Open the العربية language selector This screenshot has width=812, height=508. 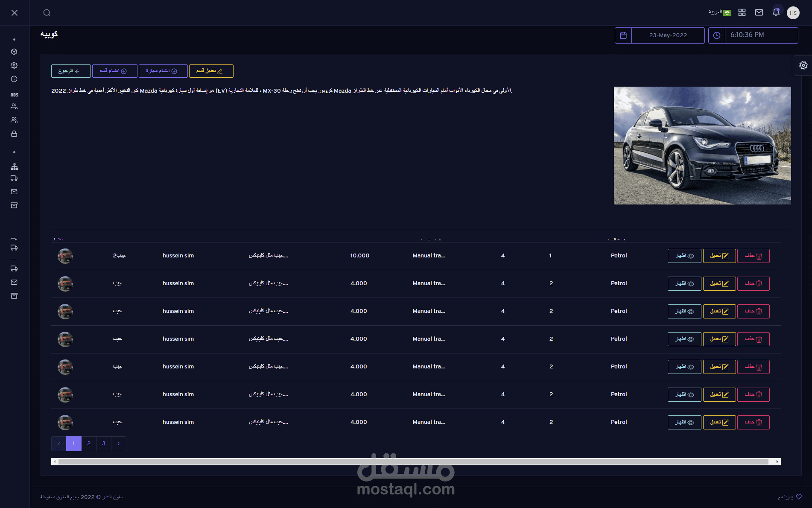point(720,12)
